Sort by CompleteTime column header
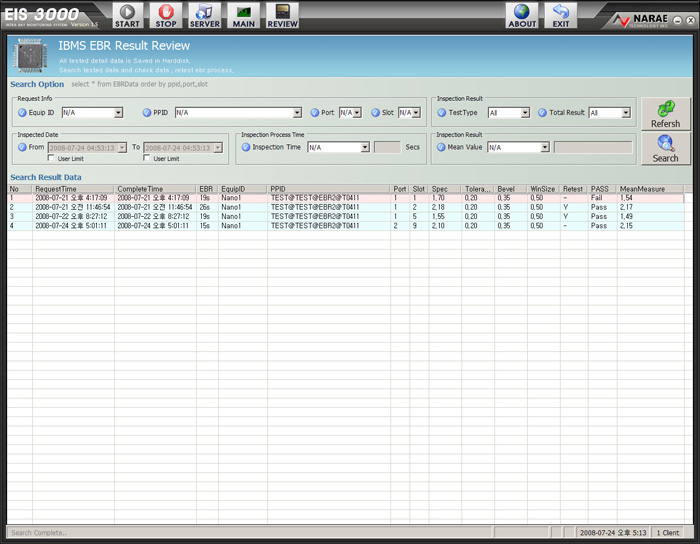The height and width of the screenshot is (544, 700). [x=155, y=189]
